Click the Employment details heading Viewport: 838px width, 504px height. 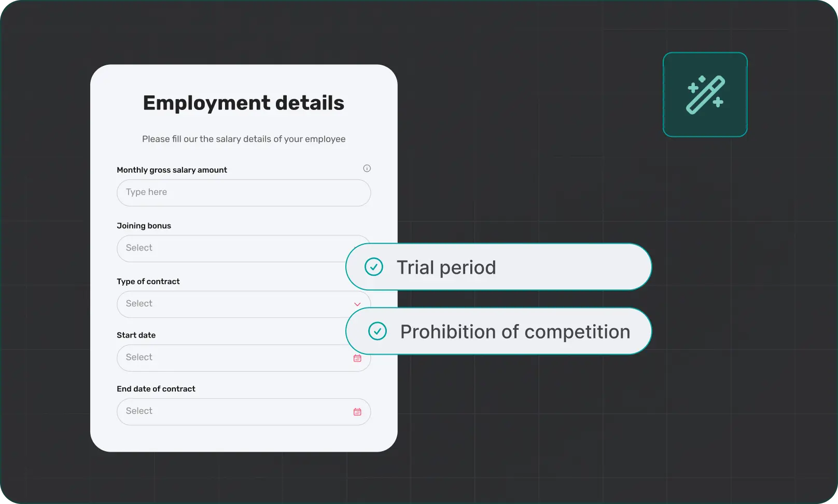coord(243,103)
